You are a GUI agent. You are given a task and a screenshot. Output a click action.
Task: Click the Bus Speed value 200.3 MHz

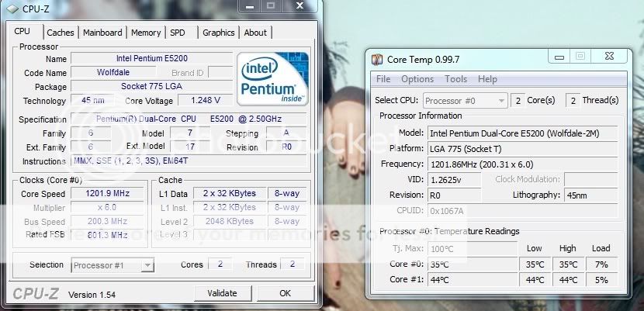pyautogui.click(x=107, y=221)
